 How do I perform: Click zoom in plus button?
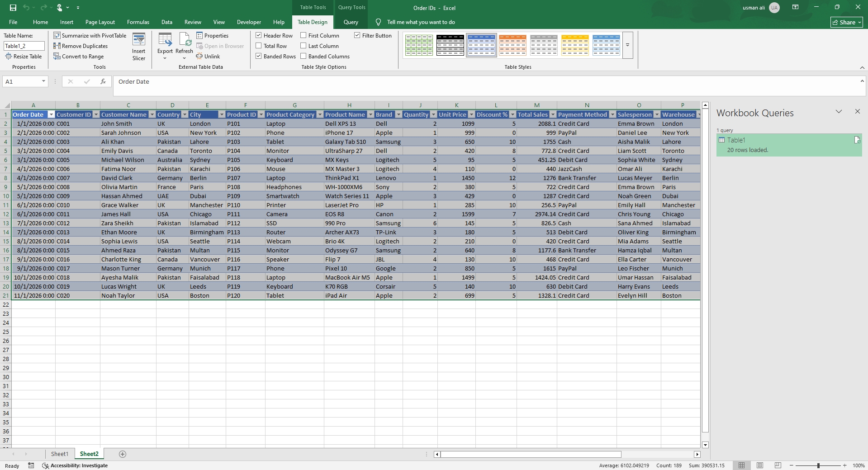tap(844, 465)
